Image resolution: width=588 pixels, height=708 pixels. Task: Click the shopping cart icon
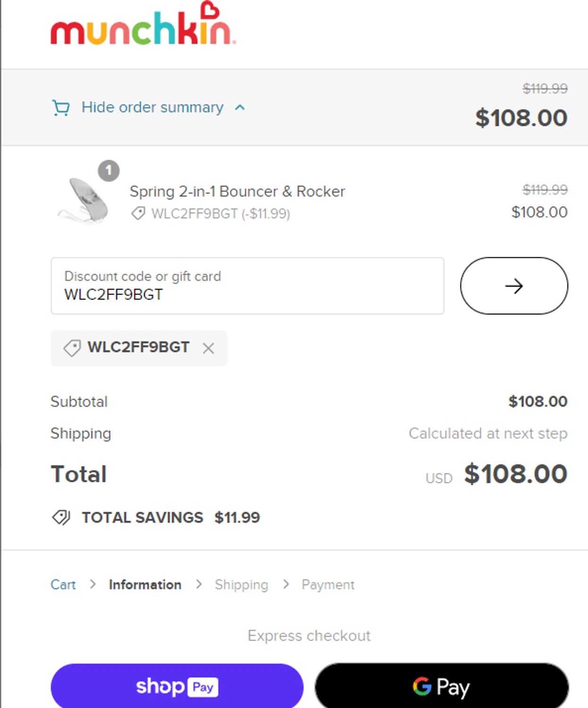coord(60,108)
